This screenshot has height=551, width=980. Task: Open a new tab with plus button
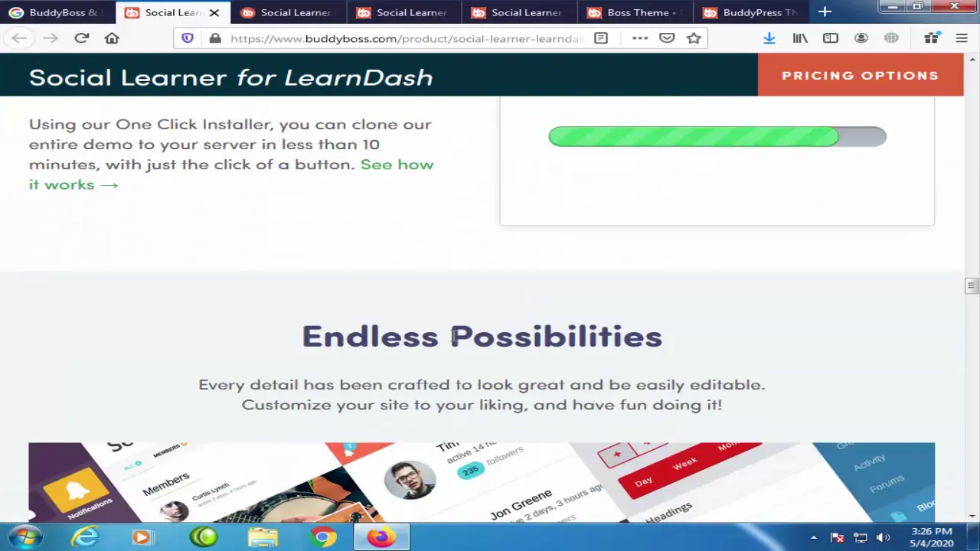coord(825,12)
